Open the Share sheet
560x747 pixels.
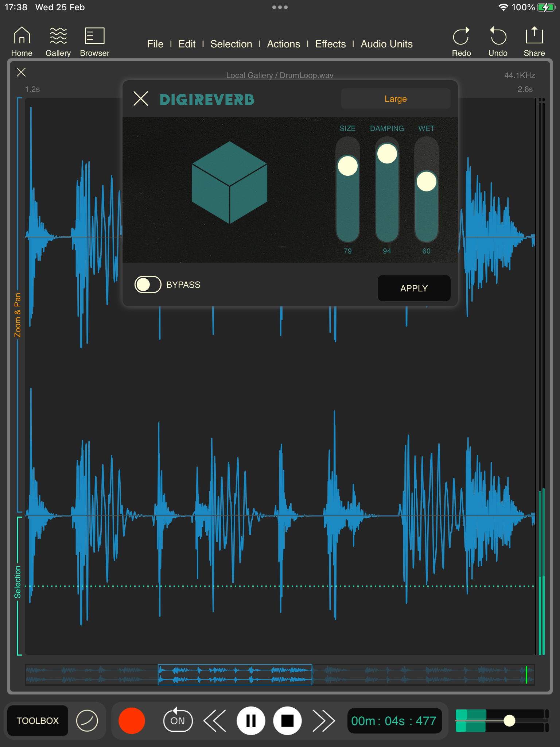coord(534,42)
